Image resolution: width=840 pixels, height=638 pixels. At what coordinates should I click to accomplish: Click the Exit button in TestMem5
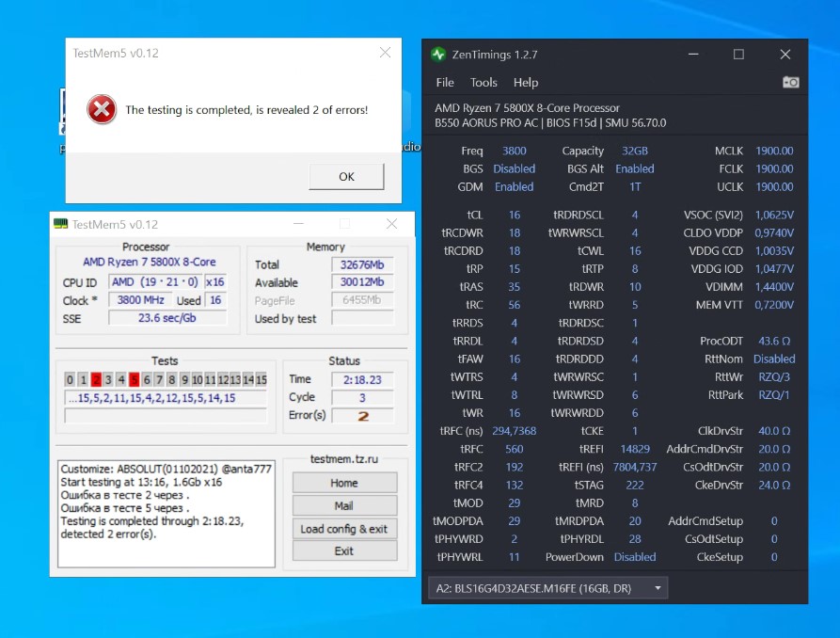[x=344, y=550]
